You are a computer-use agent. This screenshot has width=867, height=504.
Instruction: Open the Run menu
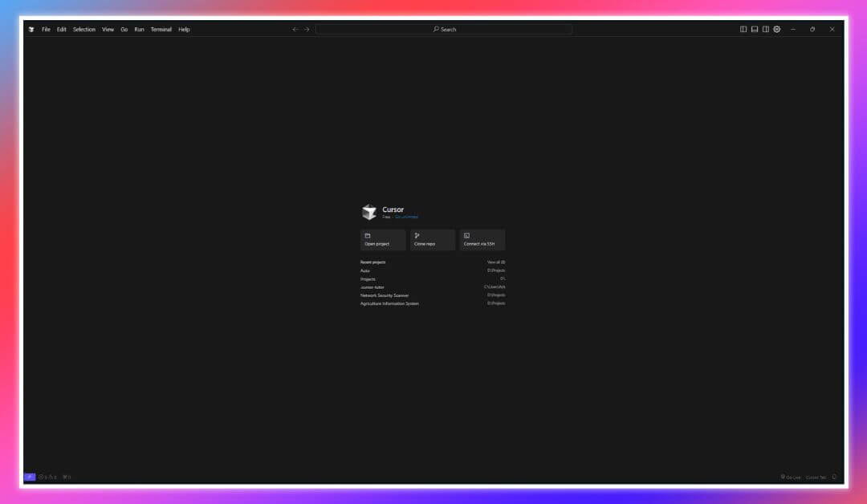139,29
